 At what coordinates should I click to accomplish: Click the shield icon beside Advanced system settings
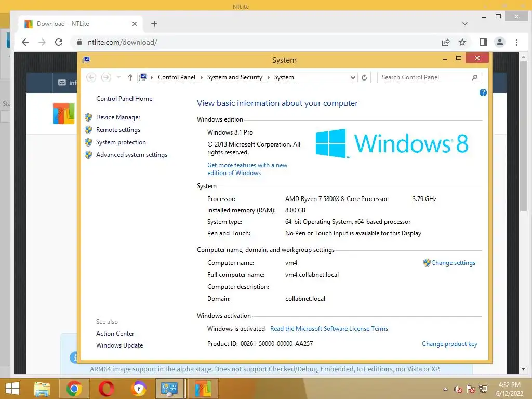pyautogui.click(x=88, y=155)
